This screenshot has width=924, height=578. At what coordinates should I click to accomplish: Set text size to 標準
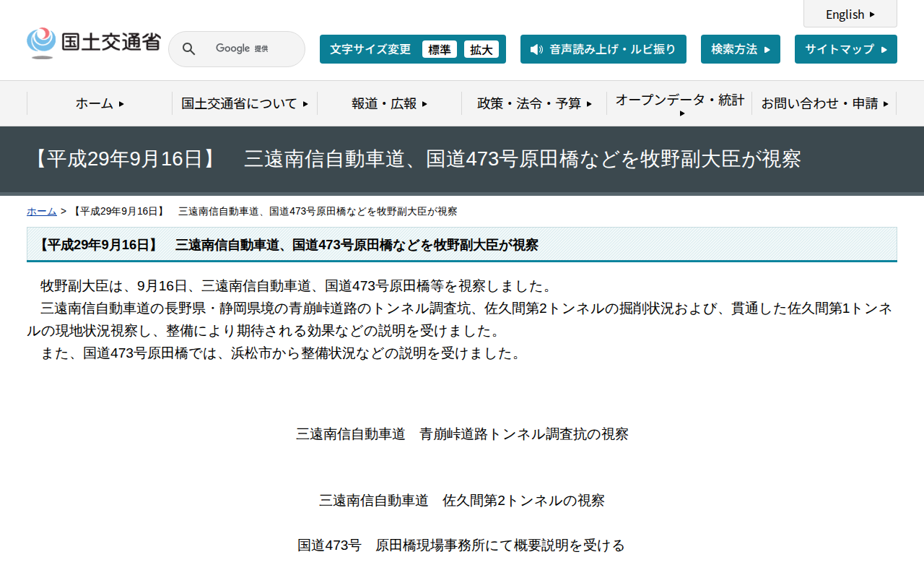440,49
